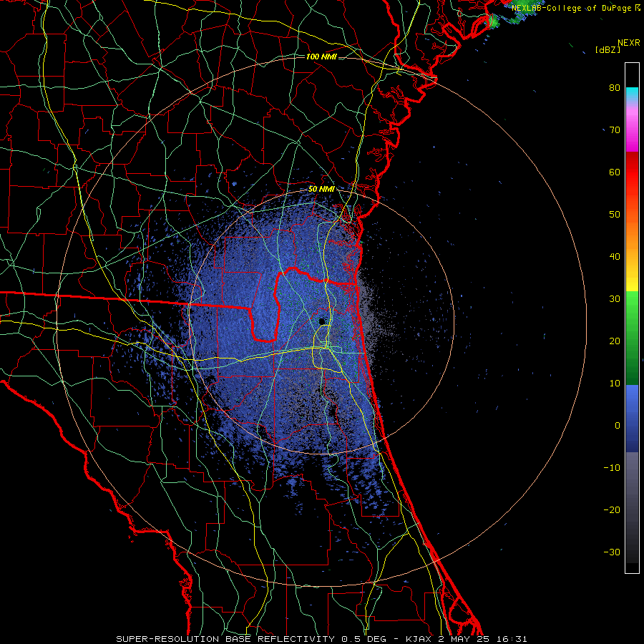Screen dimensions: 644x644
Task: Click the 0 value on dBZ scale
Action: click(x=618, y=426)
